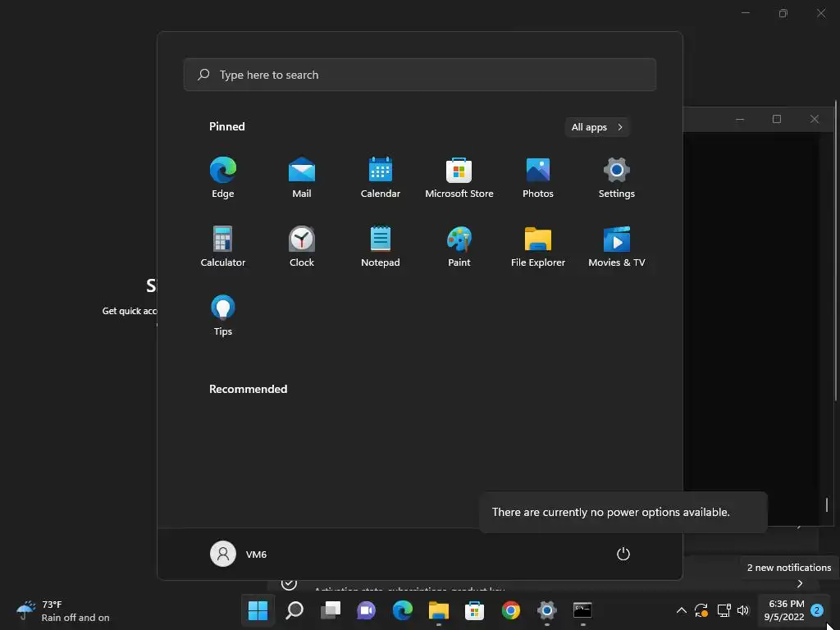Open the Tips app

click(223, 316)
